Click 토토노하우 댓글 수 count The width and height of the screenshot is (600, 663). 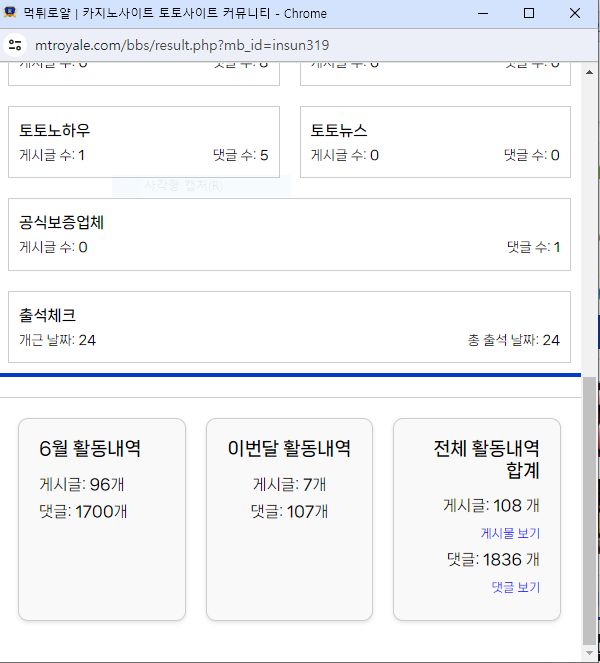click(x=240, y=155)
